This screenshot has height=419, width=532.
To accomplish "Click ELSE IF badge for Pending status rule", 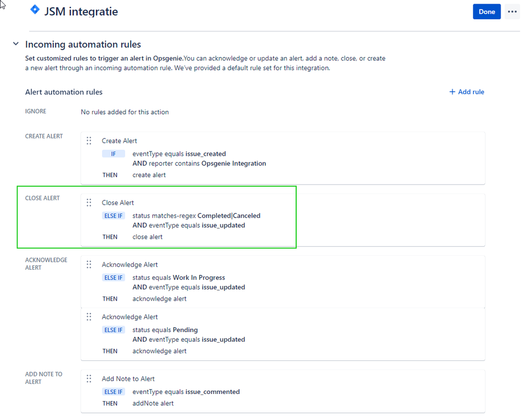I will click(x=113, y=329).
